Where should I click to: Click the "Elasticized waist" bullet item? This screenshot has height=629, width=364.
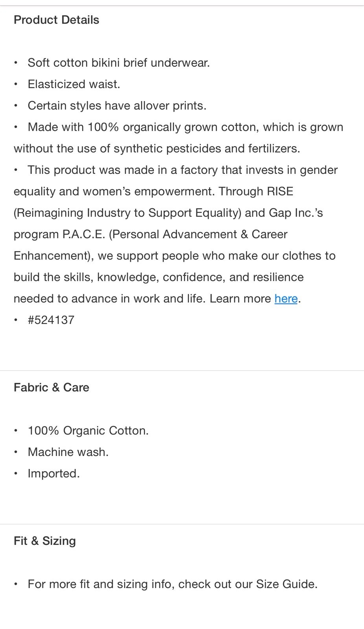tap(74, 84)
